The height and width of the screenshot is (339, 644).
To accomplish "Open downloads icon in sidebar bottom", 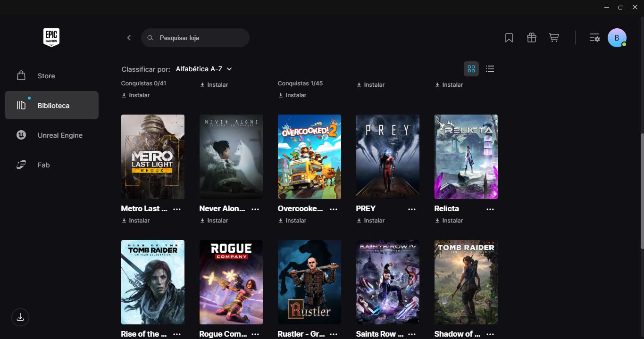I will pyautogui.click(x=20, y=317).
